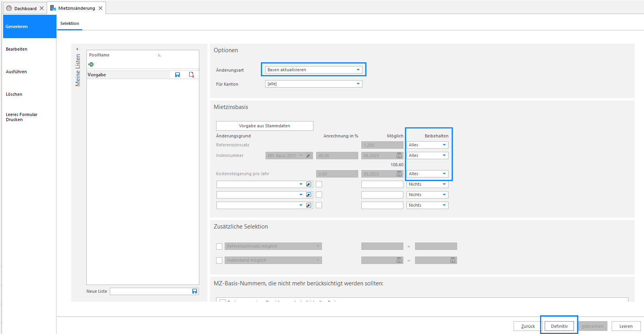Click the Leeren button
The height and width of the screenshot is (334, 644).
(626, 326)
